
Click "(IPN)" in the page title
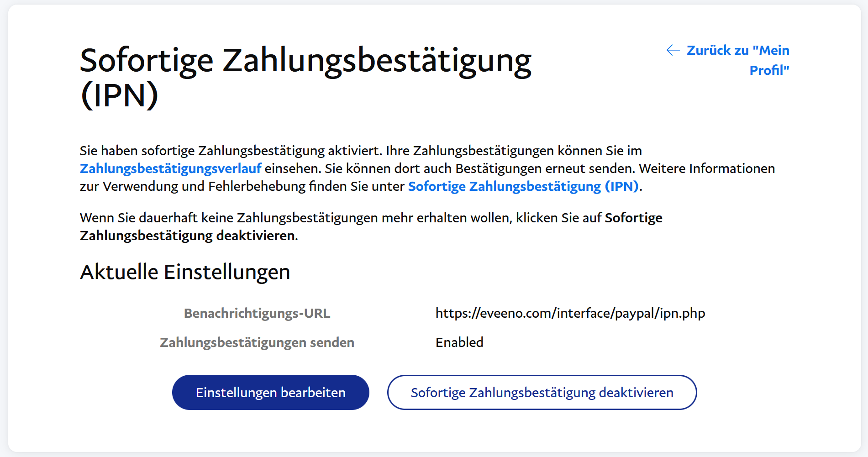coord(119,95)
